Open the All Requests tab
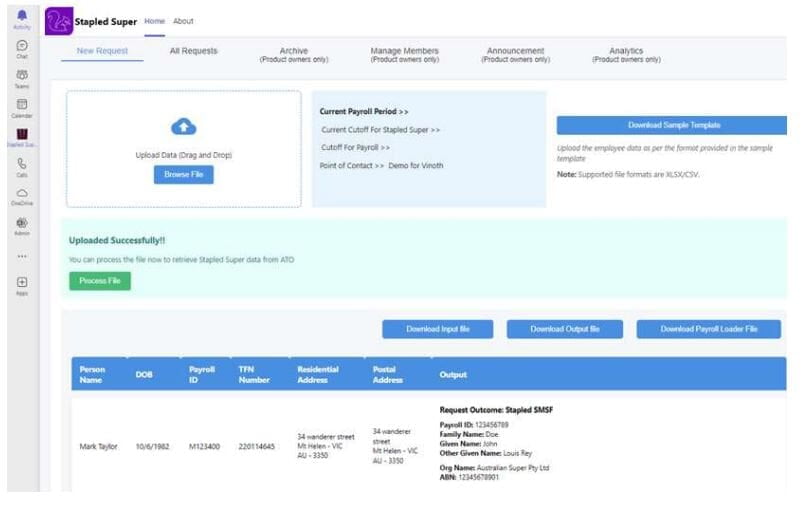The height and width of the screenshot is (508, 803). tap(194, 51)
